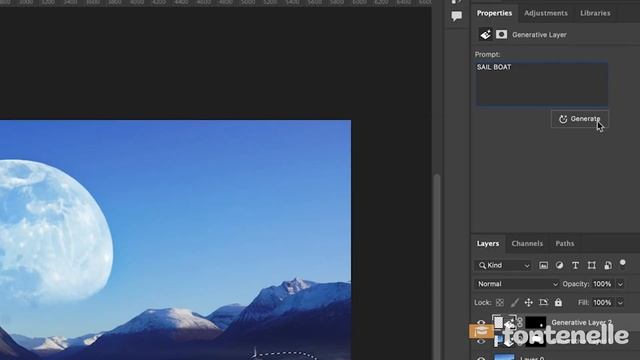Toggle lock all padlock icon
Screen dimensions: 640x360
tap(558, 302)
